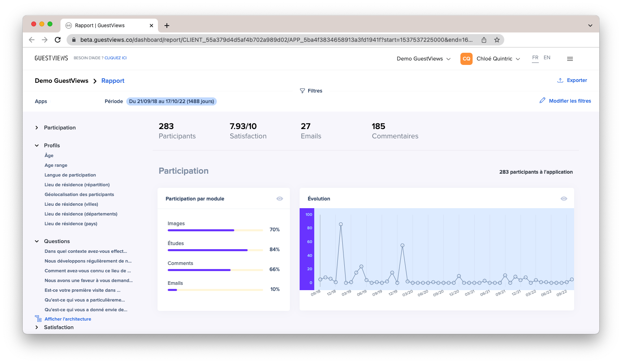The width and height of the screenshot is (622, 364).
Task: Open question Est-ce votre première visite dans
Action: [x=82, y=291]
